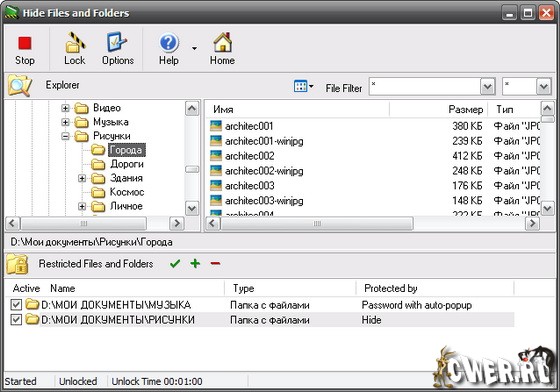Expand the Видео tree folder
This screenshot has height=392, width=560.
pyautogui.click(x=65, y=108)
